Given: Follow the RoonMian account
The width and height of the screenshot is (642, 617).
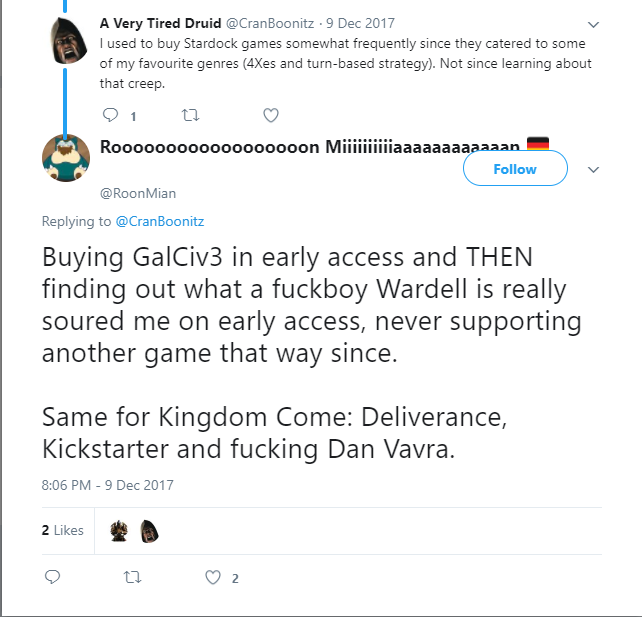Looking at the screenshot, I should coord(515,169).
